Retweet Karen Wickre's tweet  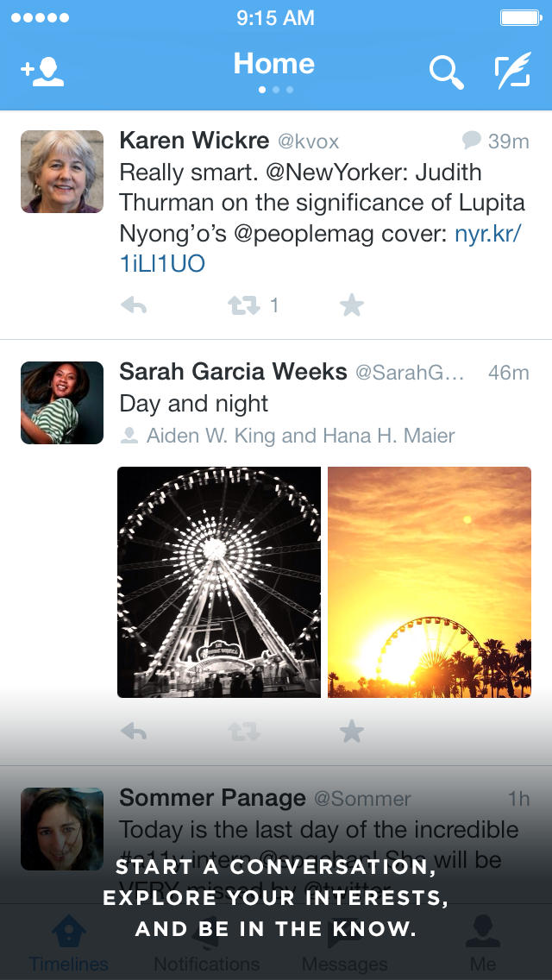tap(244, 305)
